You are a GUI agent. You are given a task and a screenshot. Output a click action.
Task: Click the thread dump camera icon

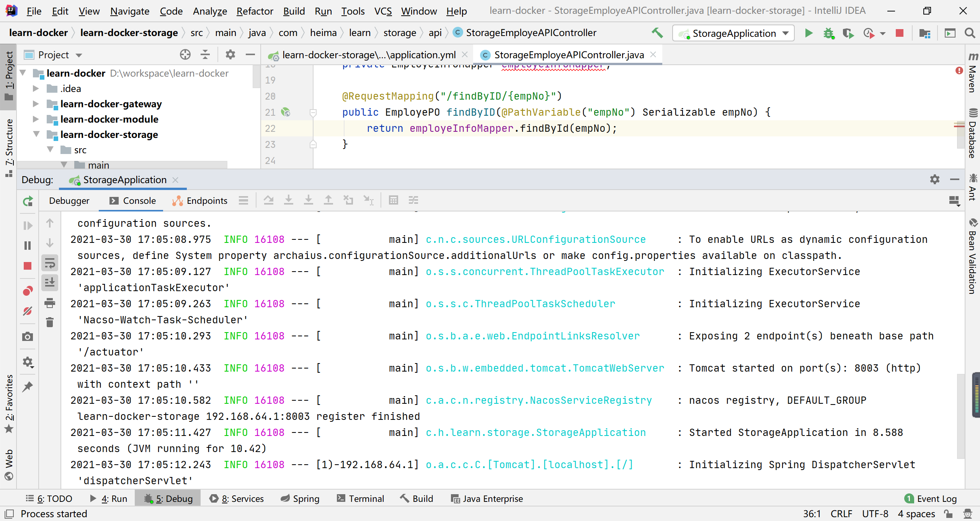point(28,337)
